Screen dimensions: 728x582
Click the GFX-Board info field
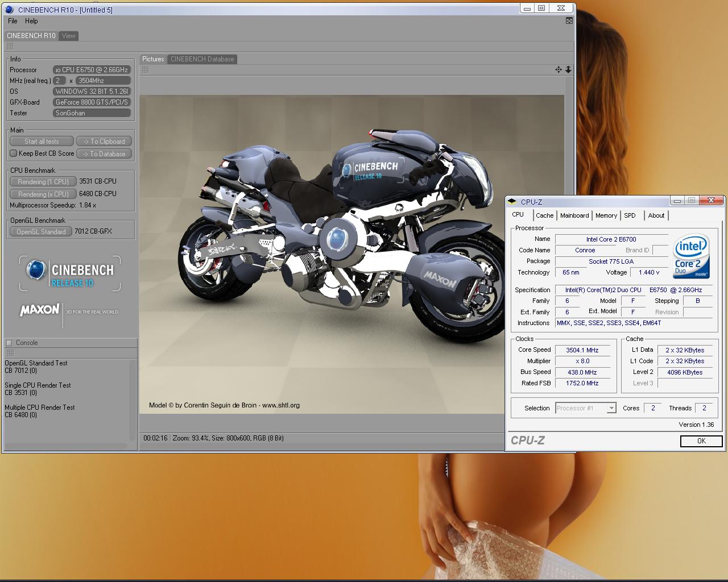pyautogui.click(x=92, y=102)
